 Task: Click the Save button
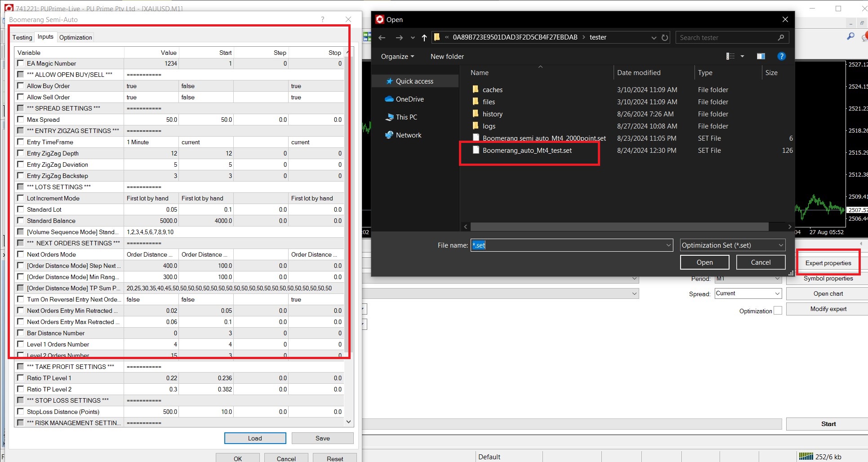(322, 438)
